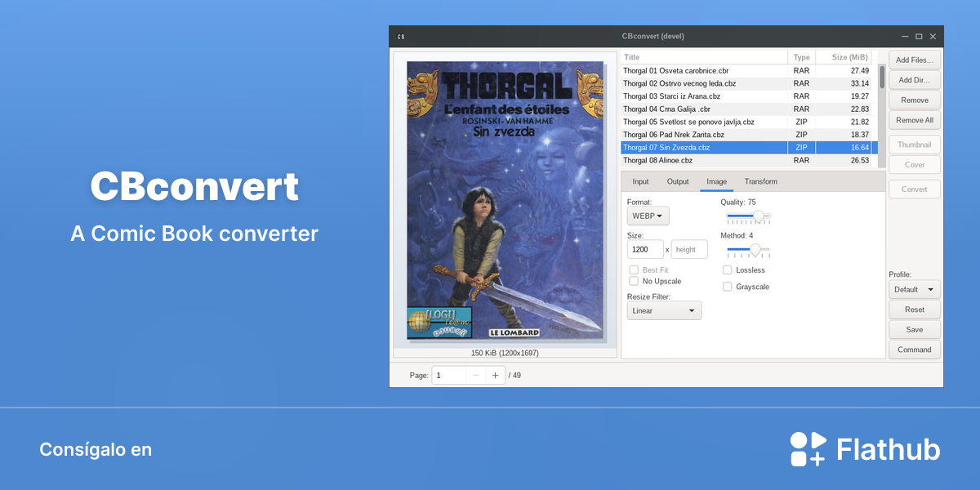Click the Thumbnail button
The width and height of the screenshot is (980, 490).
[x=914, y=145]
